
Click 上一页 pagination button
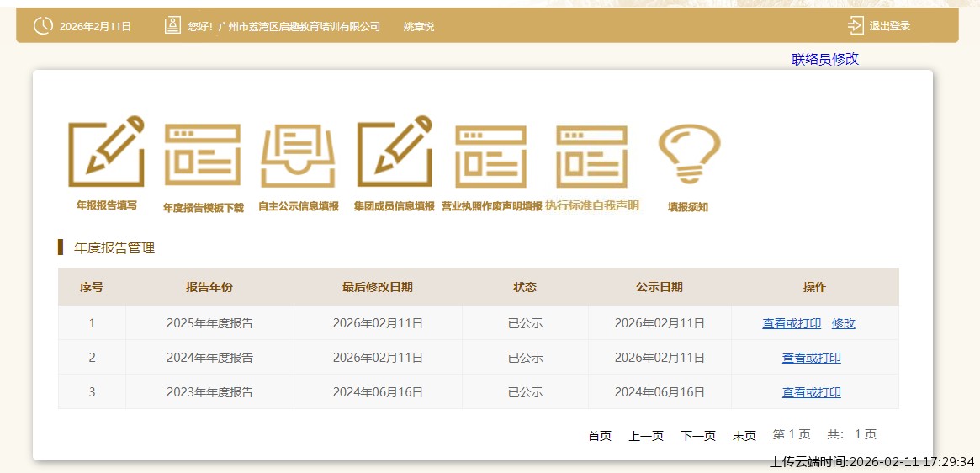[646, 435]
